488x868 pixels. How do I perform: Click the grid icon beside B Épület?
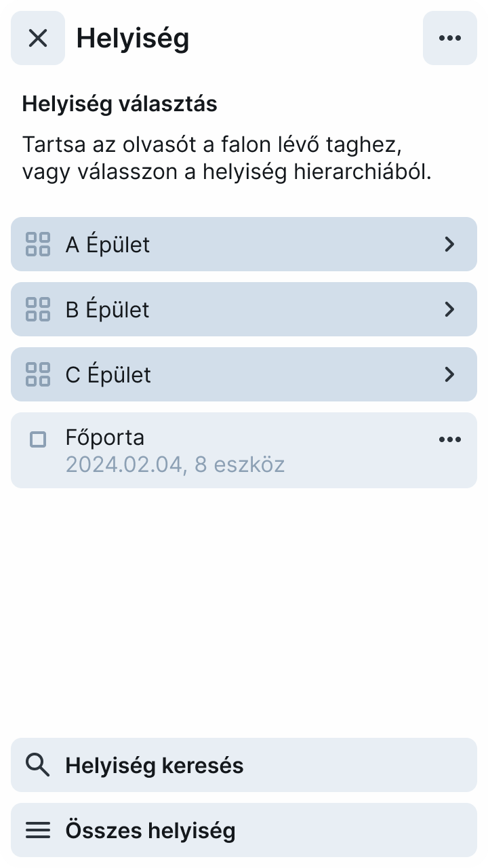coord(38,309)
